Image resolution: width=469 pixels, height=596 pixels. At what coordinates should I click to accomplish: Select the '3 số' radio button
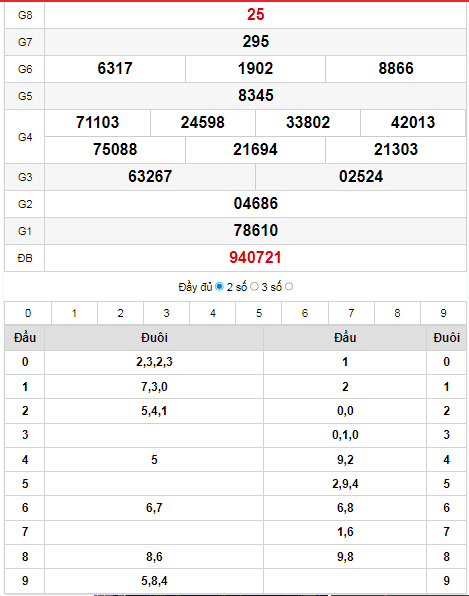pos(289,287)
